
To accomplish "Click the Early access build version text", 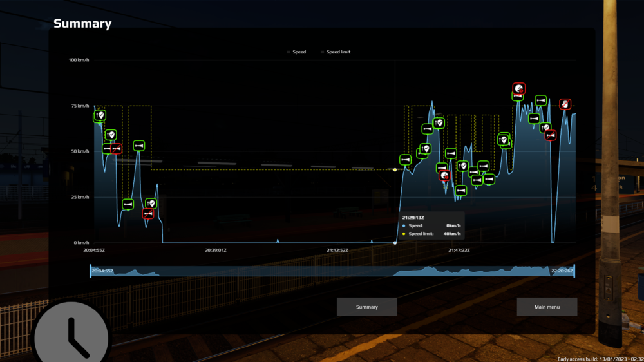I will click(x=600, y=359).
